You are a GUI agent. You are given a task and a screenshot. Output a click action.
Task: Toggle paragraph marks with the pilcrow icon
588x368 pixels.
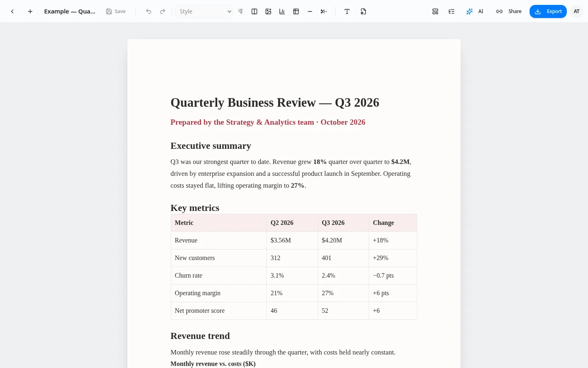241,11
